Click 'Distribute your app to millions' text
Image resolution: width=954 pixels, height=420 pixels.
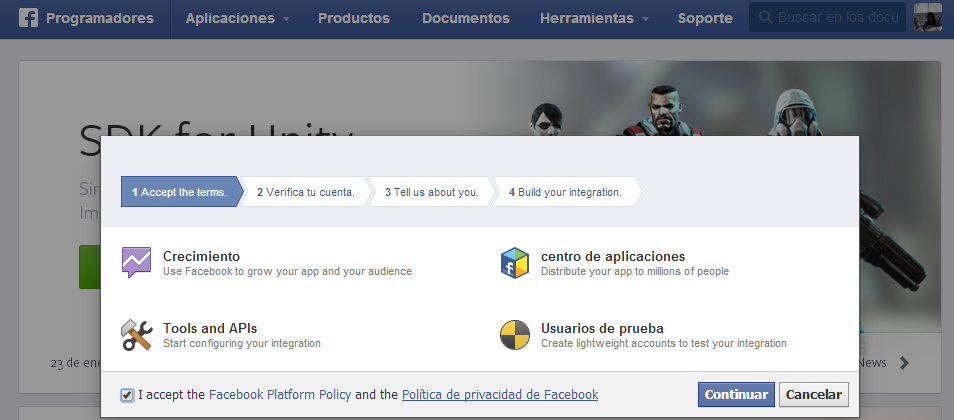(x=635, y=271)
